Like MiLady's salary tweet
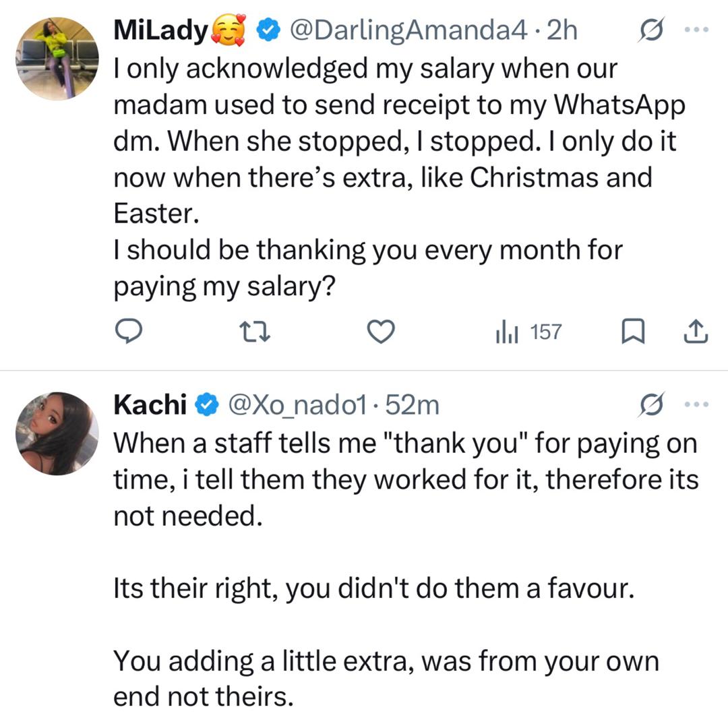The width and height of the screenshot is (728, 728). point(381,331)
